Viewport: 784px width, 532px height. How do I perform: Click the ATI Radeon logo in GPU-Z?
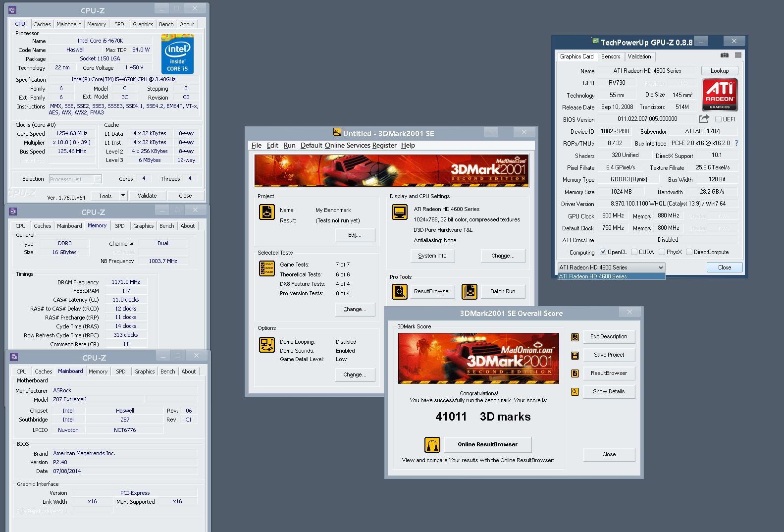720,95
